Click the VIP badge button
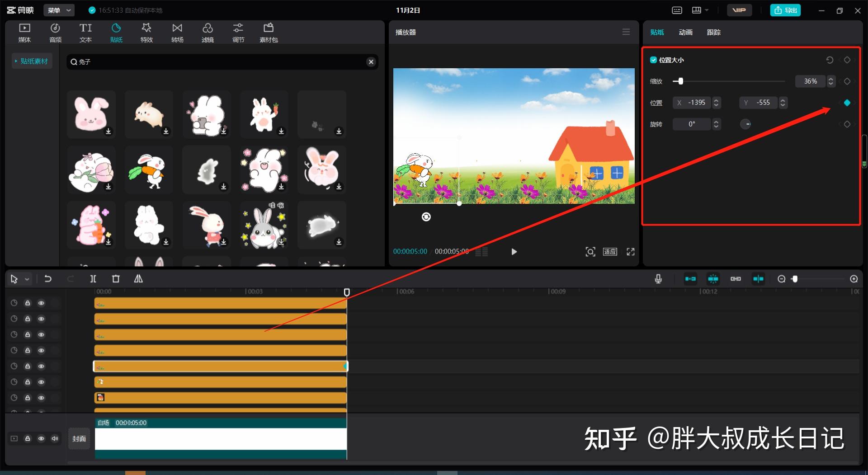Image resolution: width=868 pixels, height=475 pixels. [x=739, y=10]
